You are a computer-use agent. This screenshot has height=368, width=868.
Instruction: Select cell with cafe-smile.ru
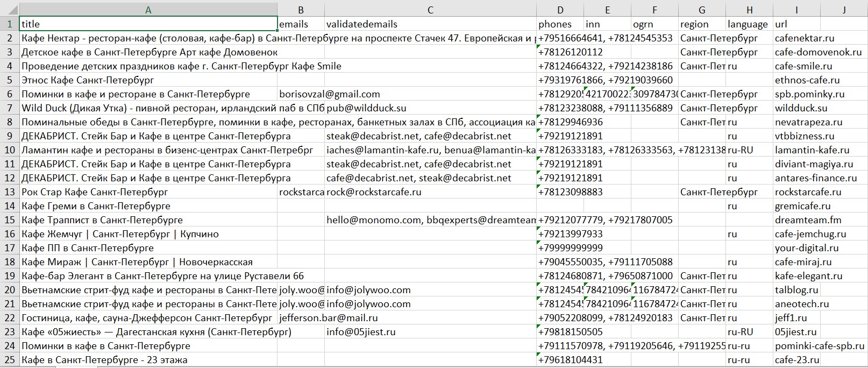[x=796, y=66]
